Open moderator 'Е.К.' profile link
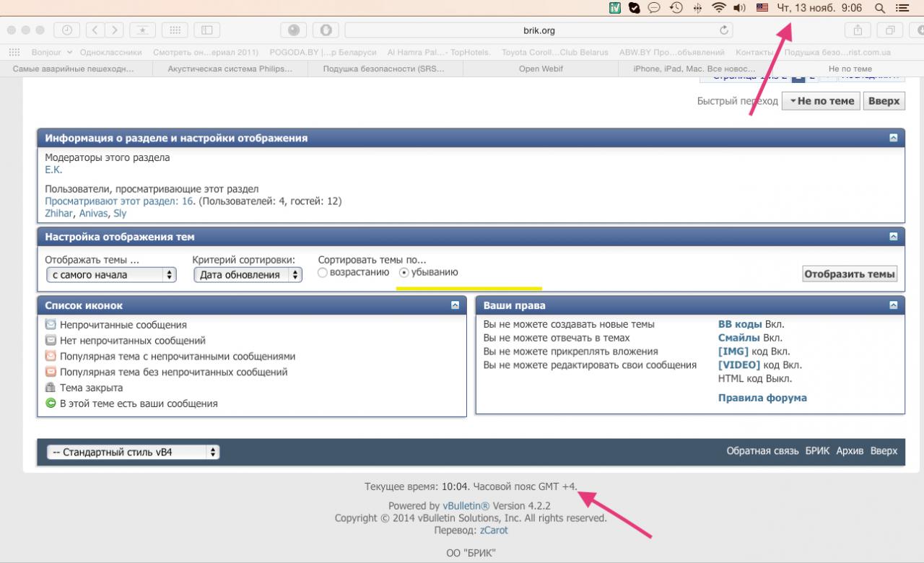924x563 pixels. point(54,170)
